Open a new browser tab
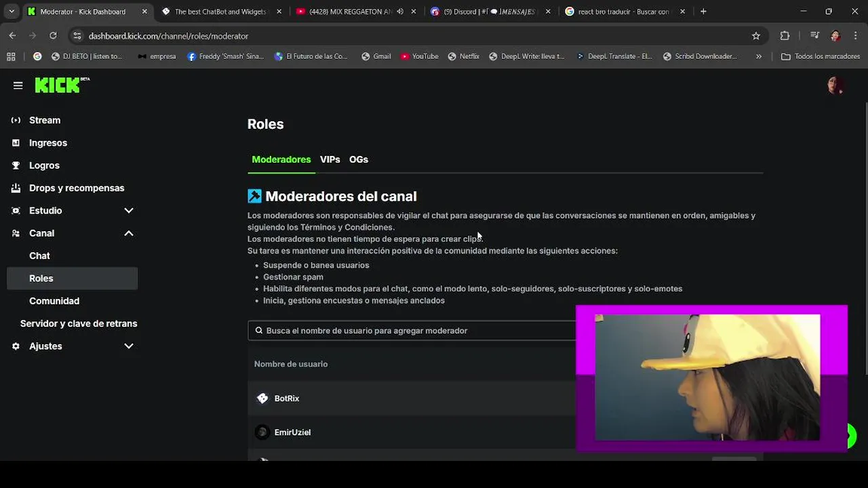The height and width of the screenshot is (488, 868). 703,12
